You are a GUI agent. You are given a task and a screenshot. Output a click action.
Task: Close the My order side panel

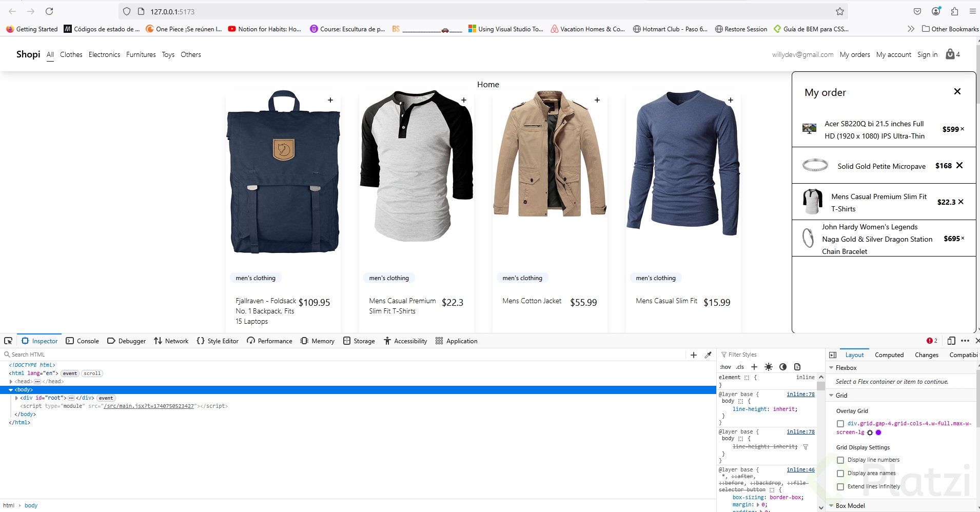(x=957, y=91)
